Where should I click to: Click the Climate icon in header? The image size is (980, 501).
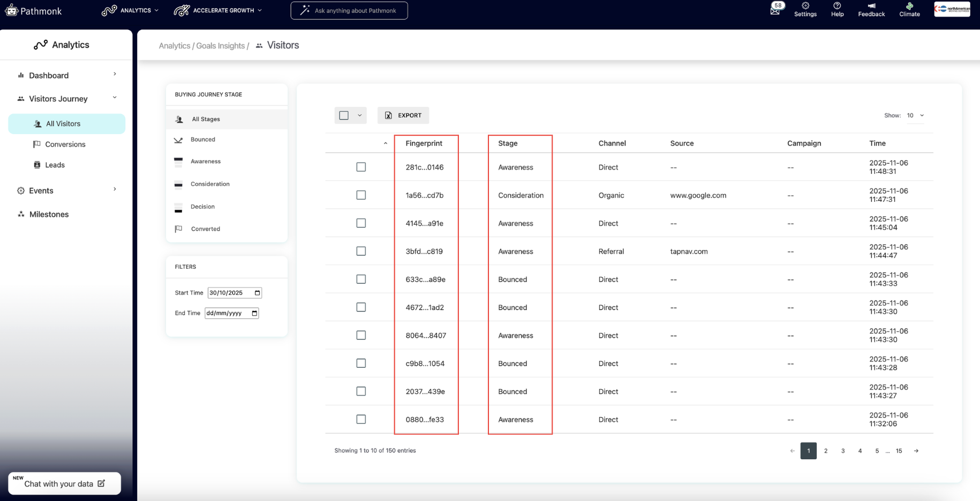tap(909, 6)
